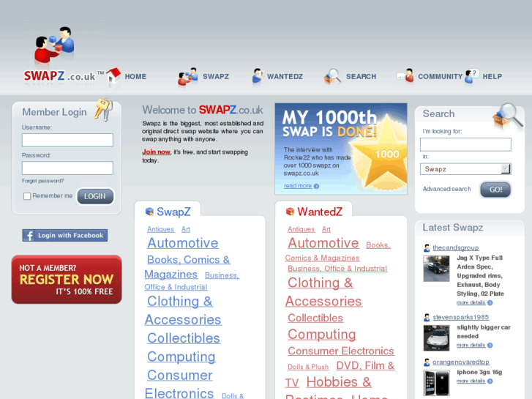This screenshot has width=532, height=399.
Task: Open SwapZ Antiques category
Action: pyautogui.click(x=160, y=229)
